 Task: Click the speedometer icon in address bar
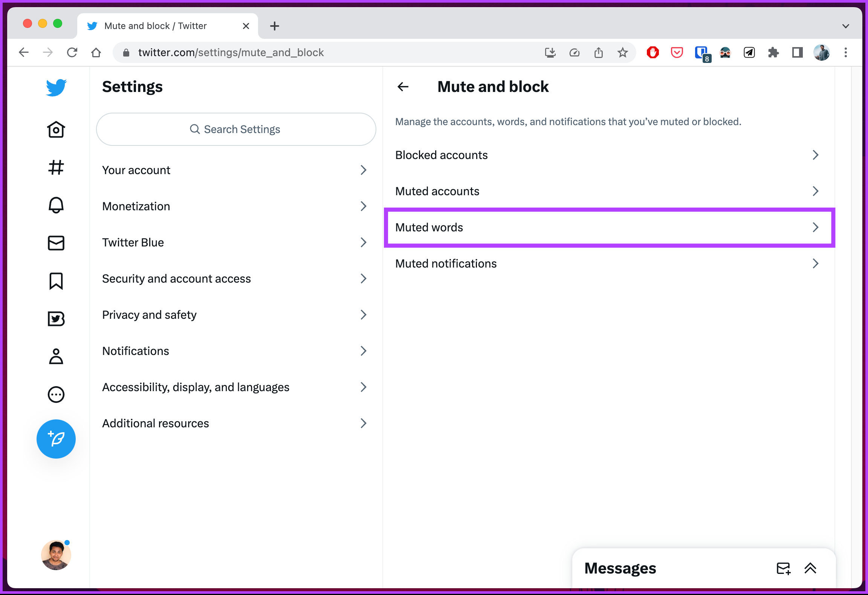(x=575, y=52)
